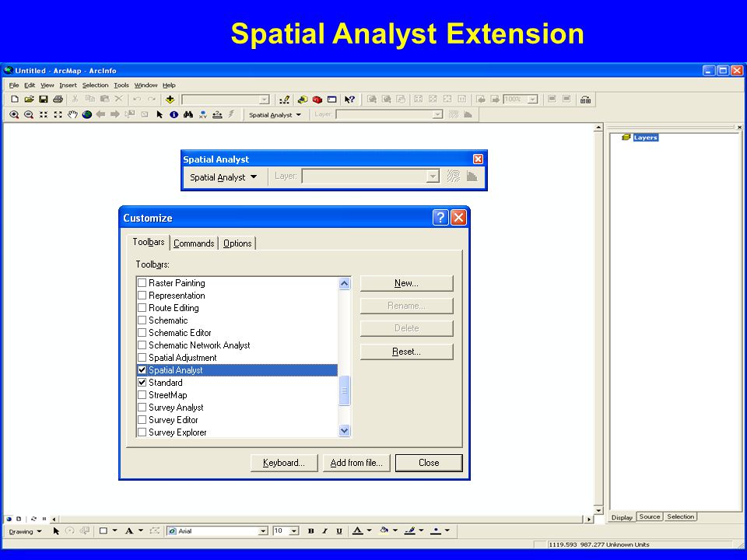This screenshot has height=560, width=747.
Task: Click the toolbars list scroll down arrow
Action: [x=345, y=430]
